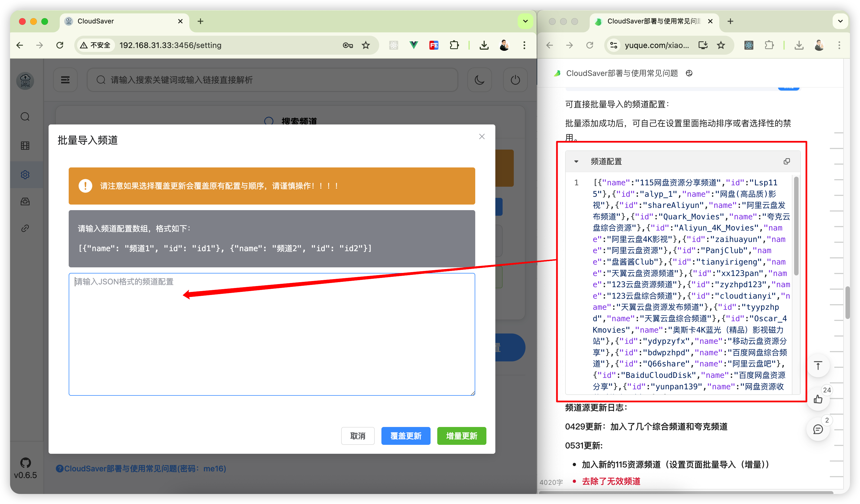This screenshot has width=860, height=504.
Task: Click the code block vertical scrollbar
Action: point(796,226)
